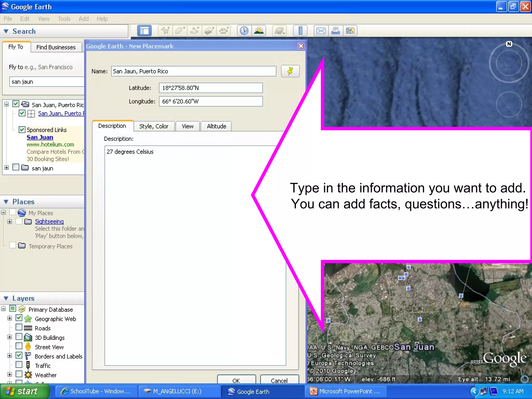This screenshot has height=399, width=532.
Task: Open the Record a Tour toolbar icon
Action: 224,31
